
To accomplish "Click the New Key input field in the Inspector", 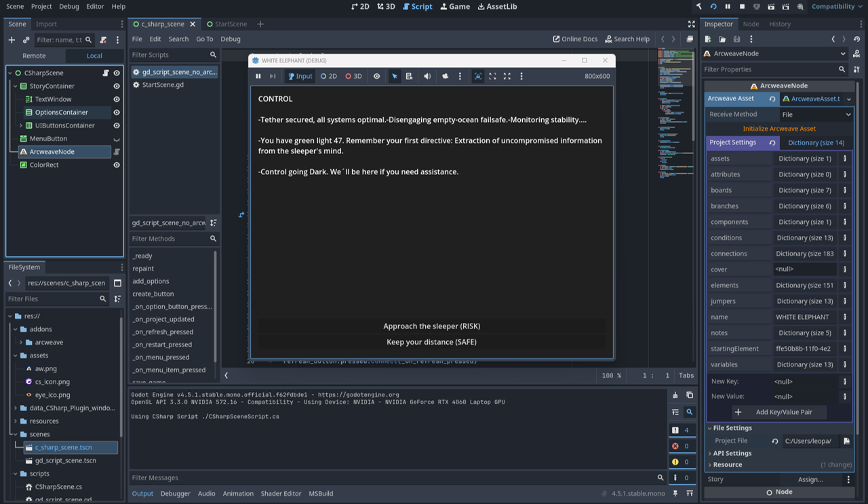I will (783, 381).
